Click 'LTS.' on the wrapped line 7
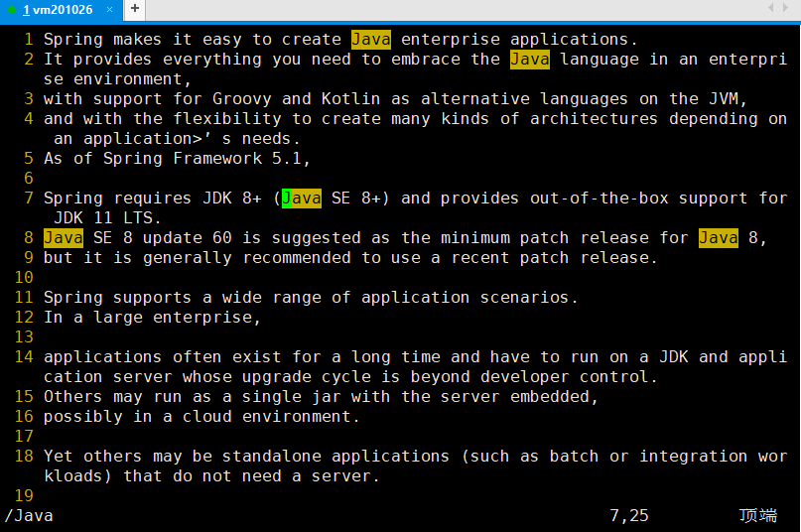The height and width of the screenshot is (532, 801). (x=143, y=218)
